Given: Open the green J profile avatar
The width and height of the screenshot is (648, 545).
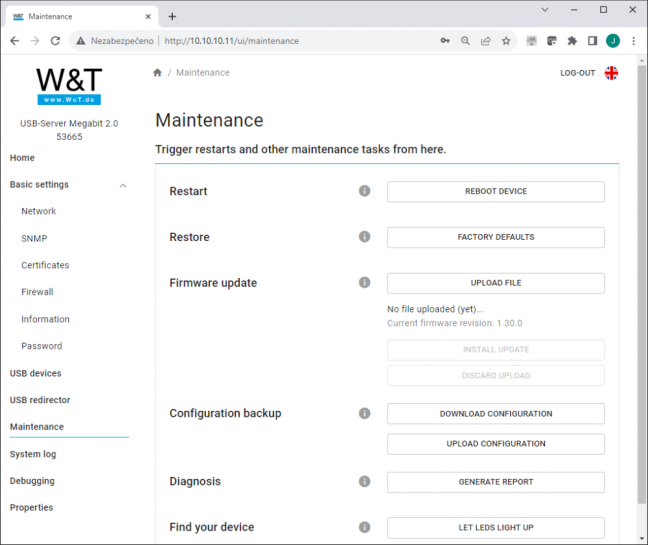Looking at the screenshot, I should pos(613,40).
